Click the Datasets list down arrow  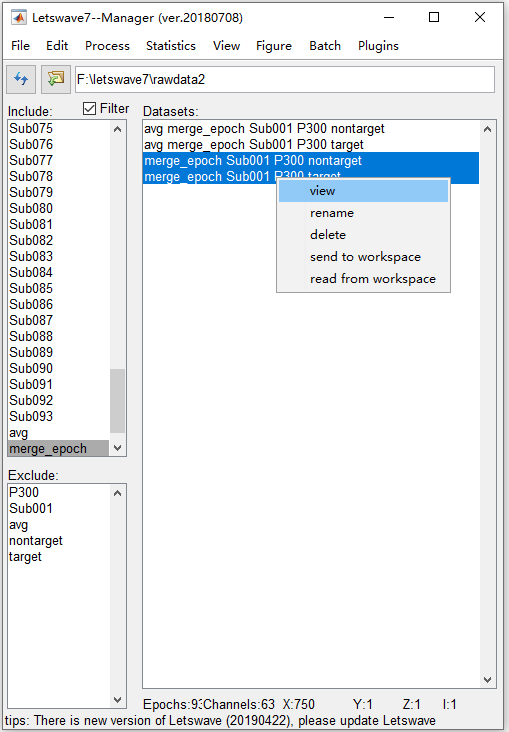(488, 680)
